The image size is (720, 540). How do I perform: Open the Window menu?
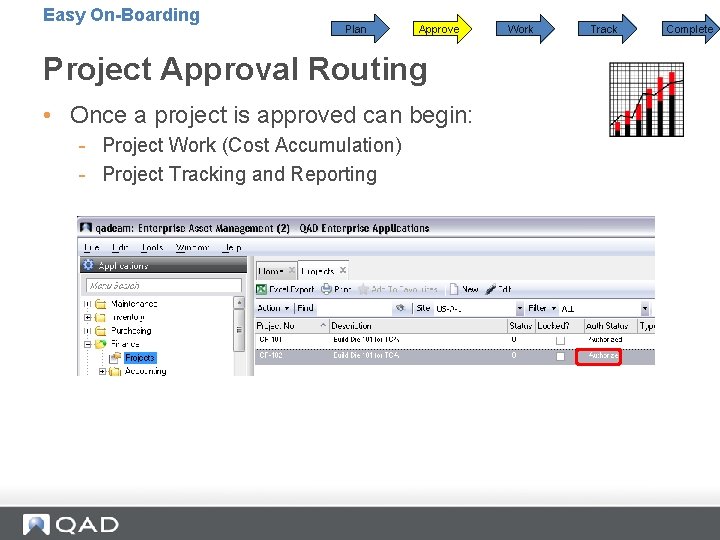point(192,248)
